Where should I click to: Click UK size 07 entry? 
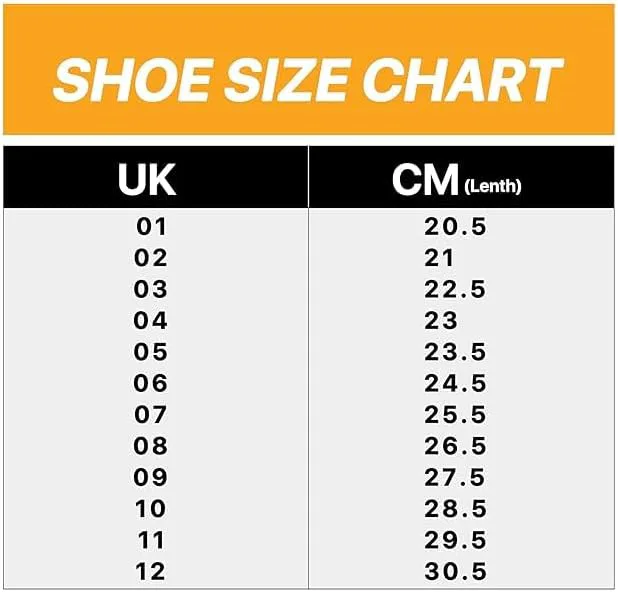tap(151, 415)
